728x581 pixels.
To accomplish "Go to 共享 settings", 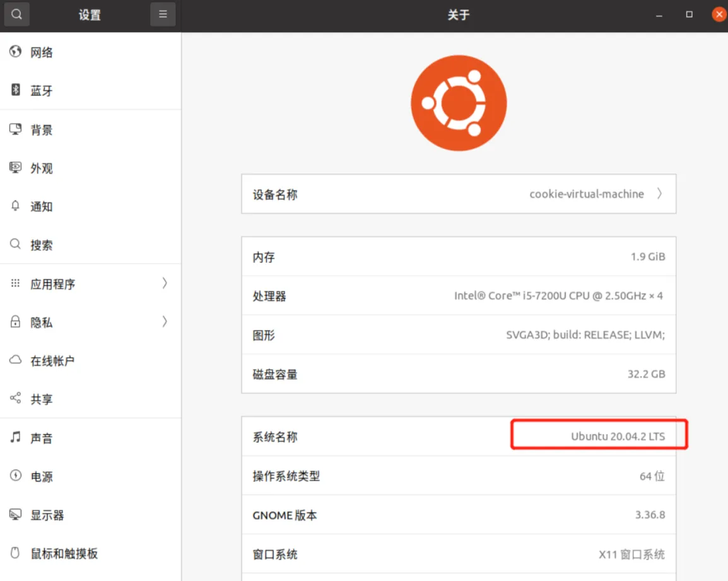I will (91, 399).
